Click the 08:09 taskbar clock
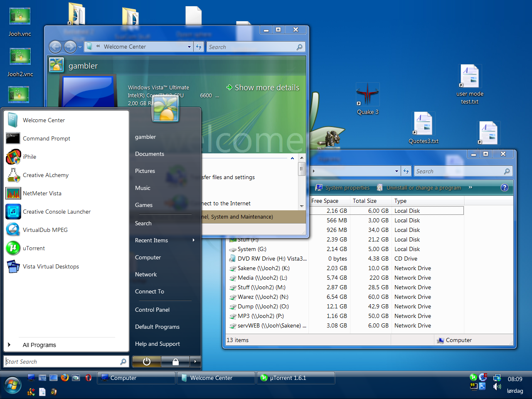The image size is (532, 399). point(515,379)
